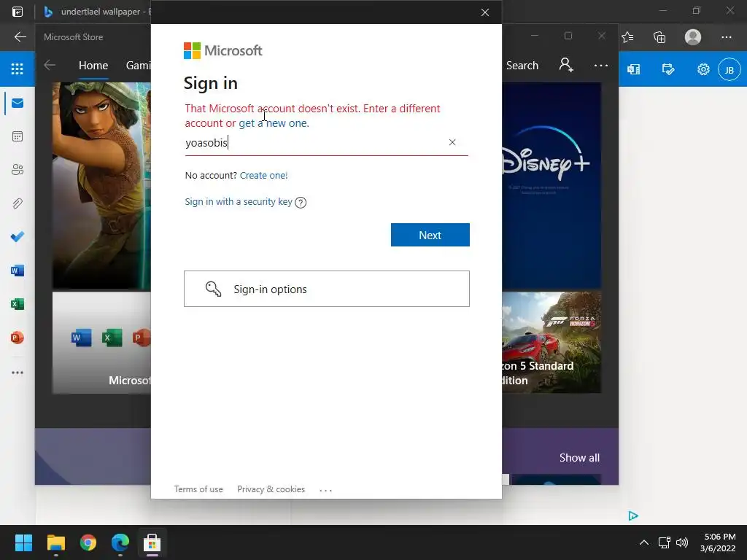Screen dimensions: 747x560
Task: Open Outlook My Day calendar check icon
Action: [668, 69]
